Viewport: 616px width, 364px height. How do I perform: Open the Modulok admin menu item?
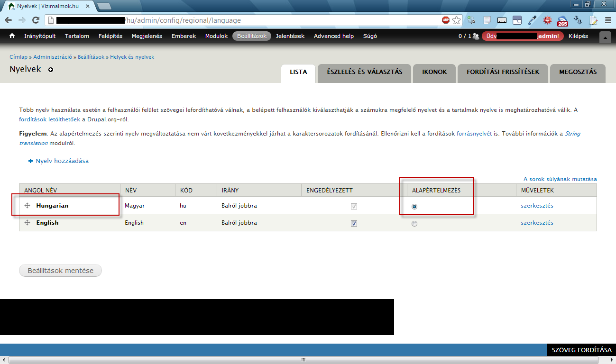click(x=216, y=36)
